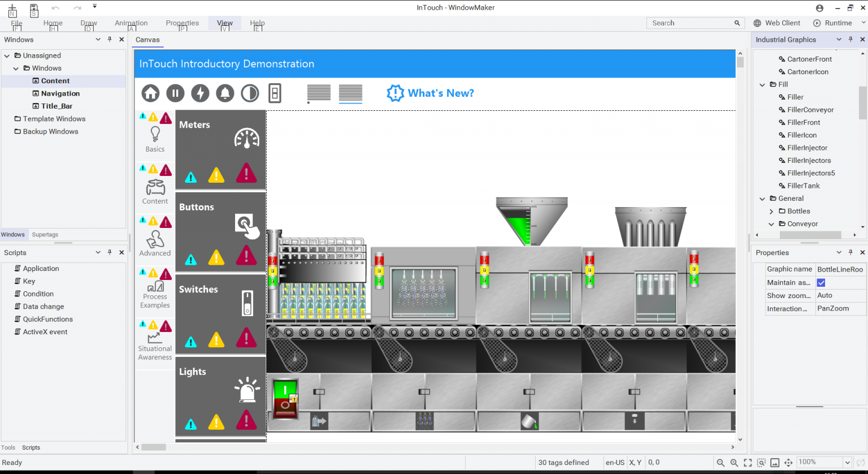The image size is (868, 474).
Task: Open the Animation ribbon tab
Action: [x=131, y=23]
